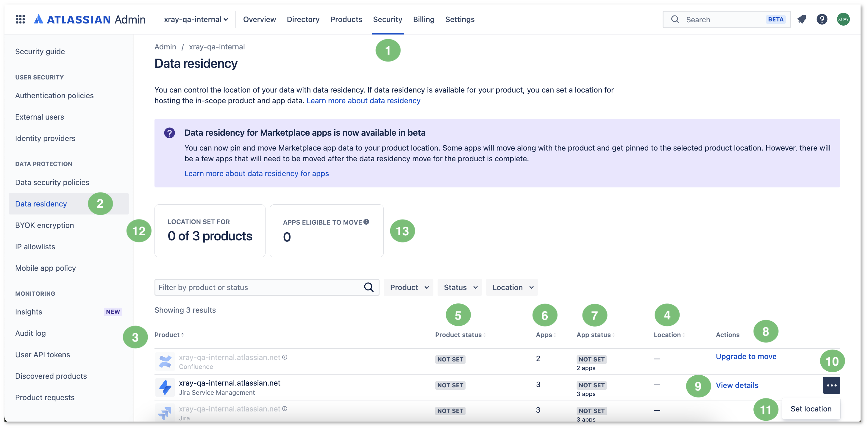The image size is (868, 429).
Task: Open Mobile app policy in sidebar
Action: [69, 268]
